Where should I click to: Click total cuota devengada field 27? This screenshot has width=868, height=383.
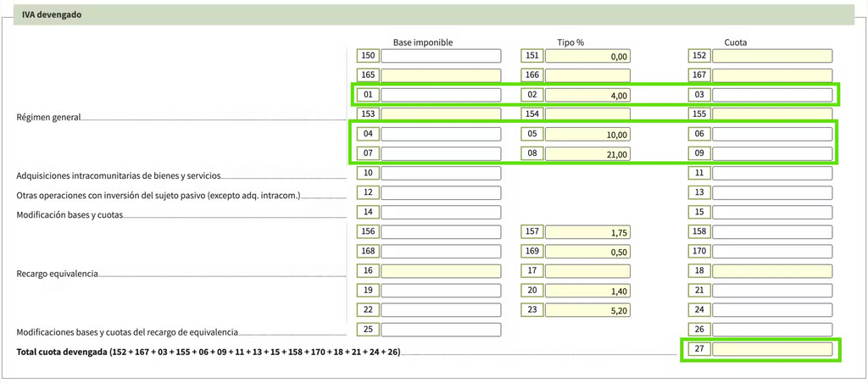click(x=772, y=349)
